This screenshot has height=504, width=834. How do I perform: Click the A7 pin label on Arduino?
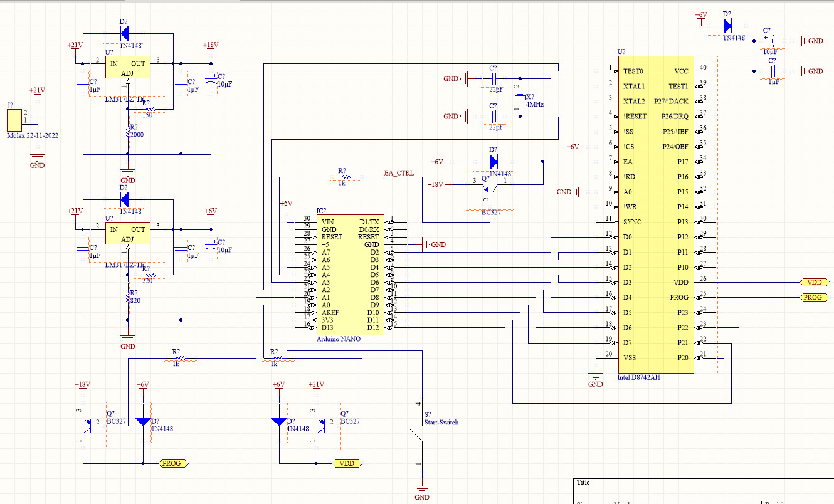tap(326, 252)
